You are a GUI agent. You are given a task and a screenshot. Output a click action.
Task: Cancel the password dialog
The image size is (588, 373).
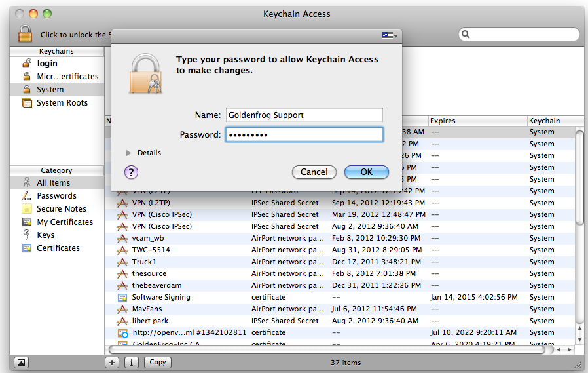tap(314, 172)
